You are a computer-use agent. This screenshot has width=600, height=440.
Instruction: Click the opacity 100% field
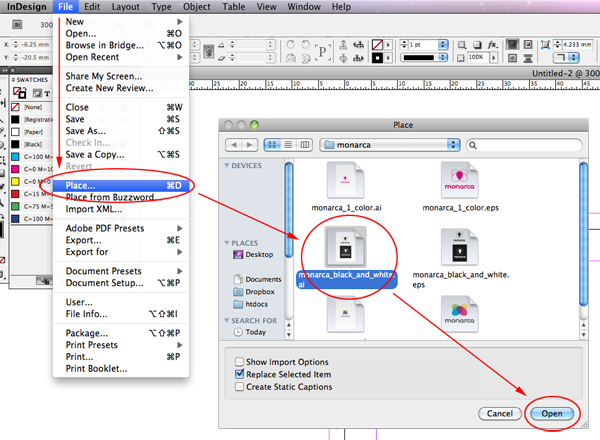click(478, 57)
